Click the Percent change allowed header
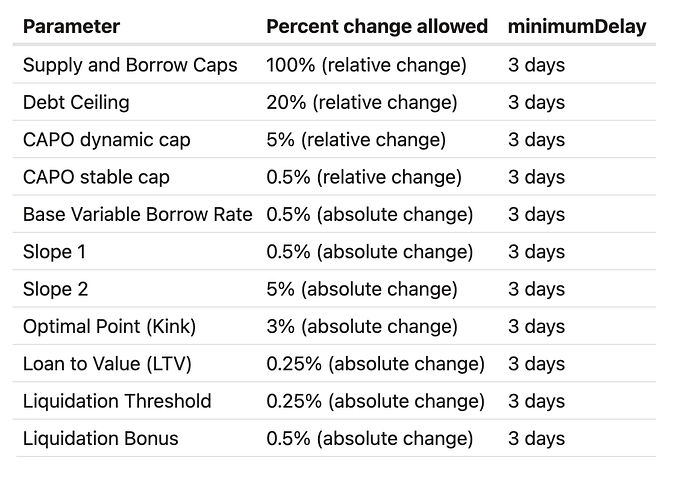The width and height of the screenshot is (700, 484). click(x=377, y=27)
